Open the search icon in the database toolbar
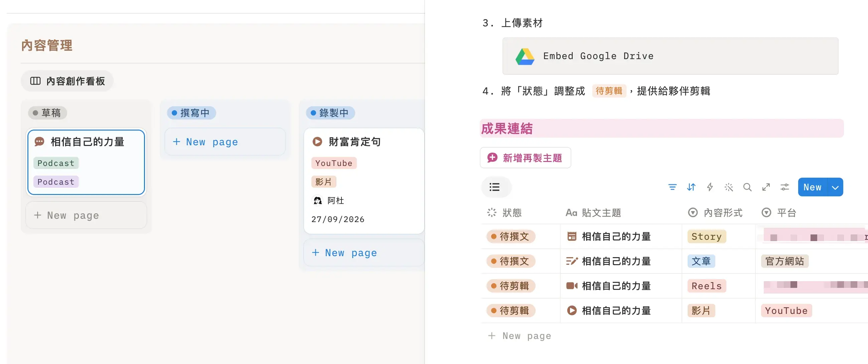Screen dimensions: 868x364 (x=747, y=187)
